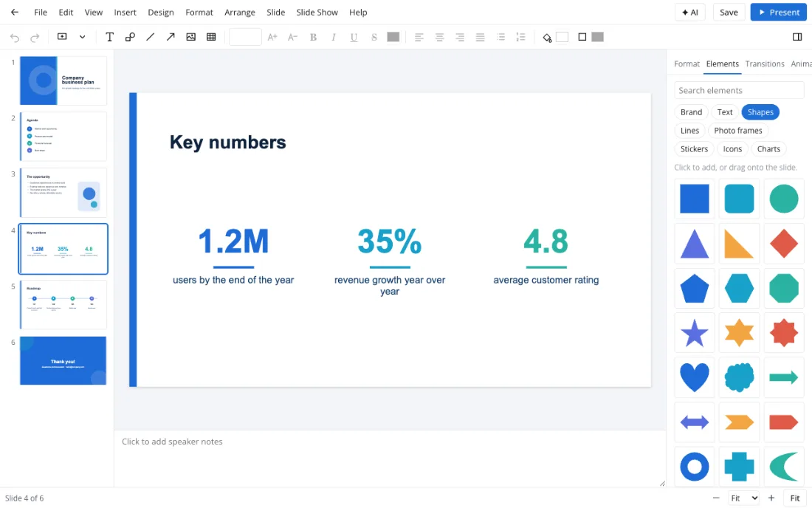Add the teal crescent moon shape
Viewport: 812px width, 508px height.
[783, 467]
